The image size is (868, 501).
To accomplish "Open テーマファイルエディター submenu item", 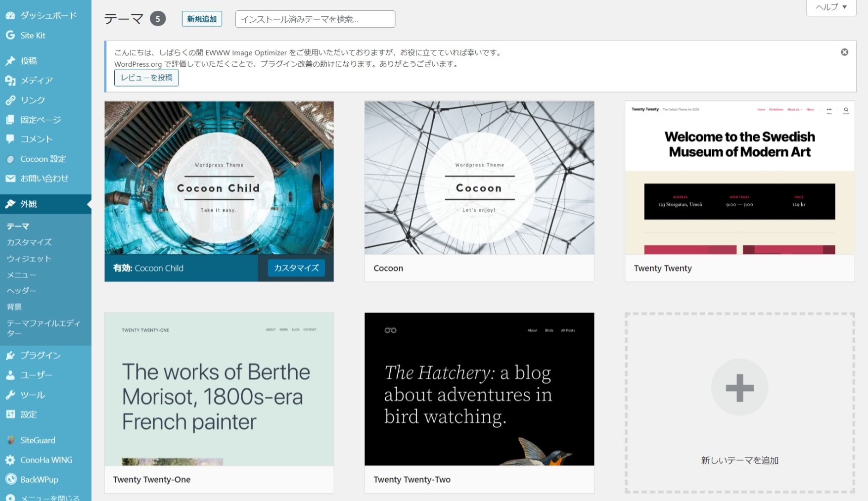I will pyautogui.click(x=44, y=328).
